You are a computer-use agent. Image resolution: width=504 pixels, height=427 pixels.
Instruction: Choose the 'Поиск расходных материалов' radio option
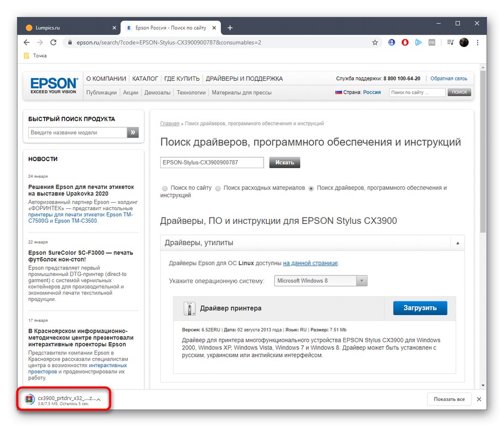point(218,188)
